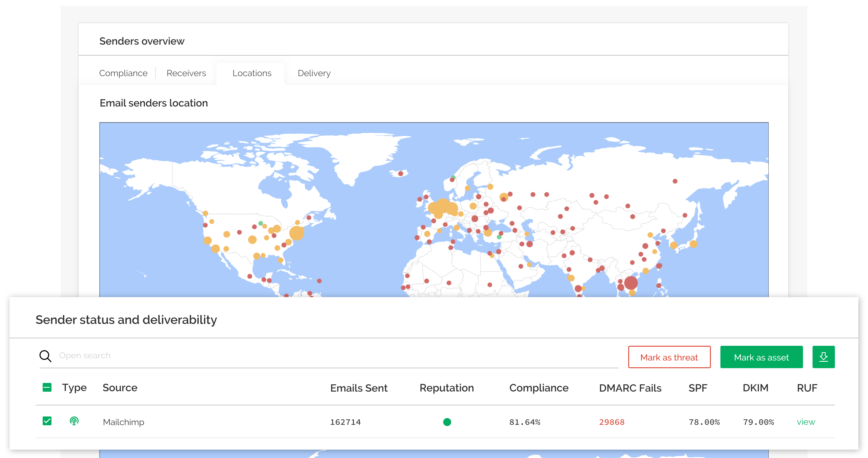Open the Receivers tab
Viewport: 868px width, 458px height.
(186, 73)
